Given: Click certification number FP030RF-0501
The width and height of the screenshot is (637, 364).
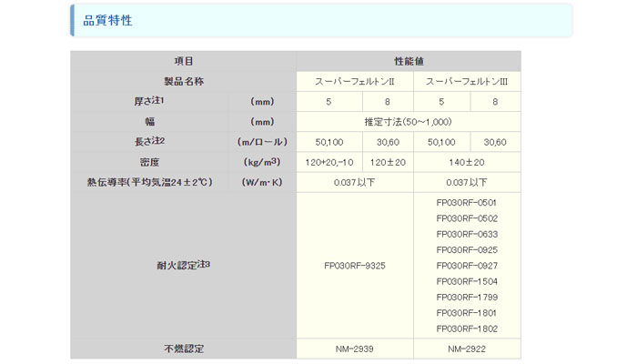Looking at the screenshot, I should 467,201.
